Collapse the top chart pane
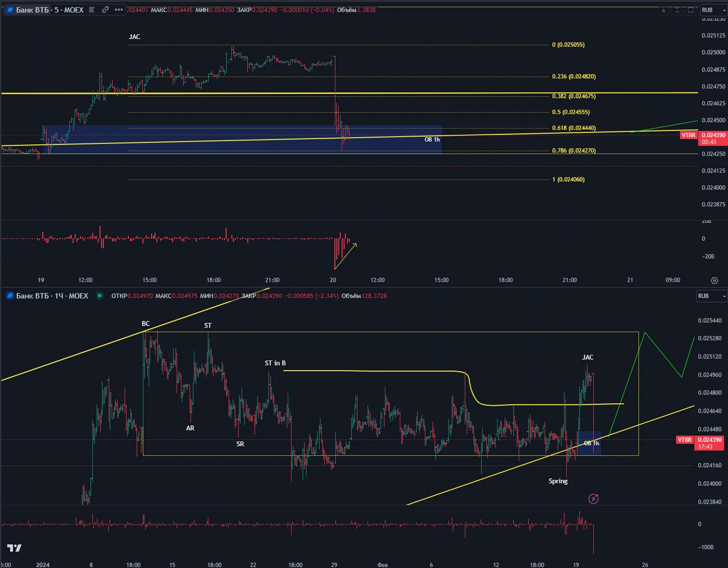Viewport: 728px width, 568px height. [677, 10]
